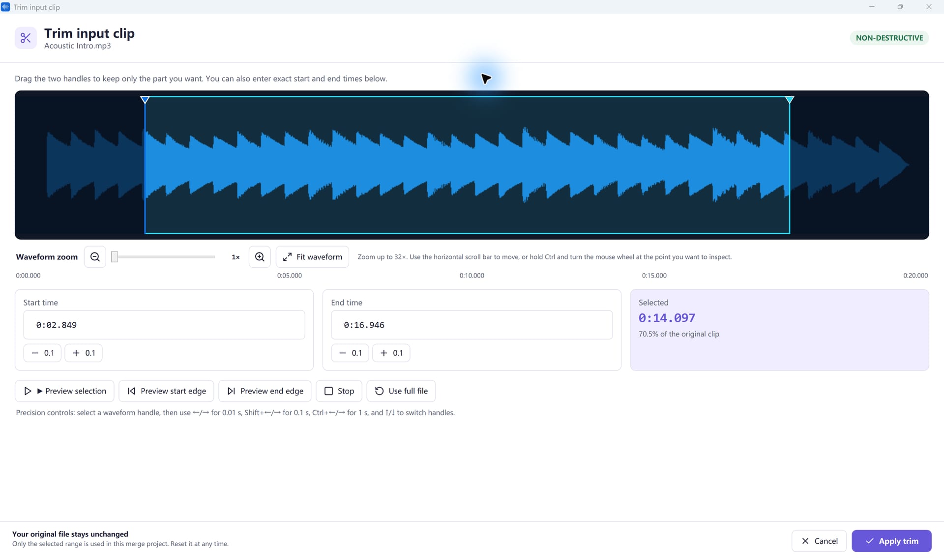The image size is (944, 560).
Task: Focus the End time input field
Action: 472,325
